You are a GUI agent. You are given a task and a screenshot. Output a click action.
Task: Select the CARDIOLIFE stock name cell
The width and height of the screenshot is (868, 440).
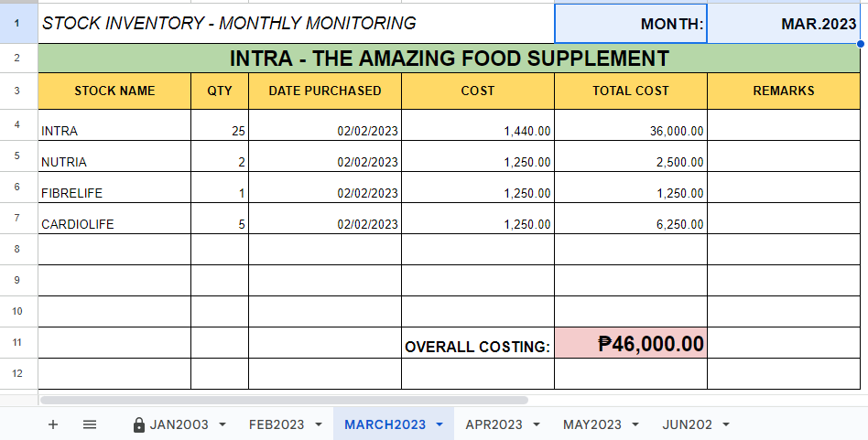[114, 218]
